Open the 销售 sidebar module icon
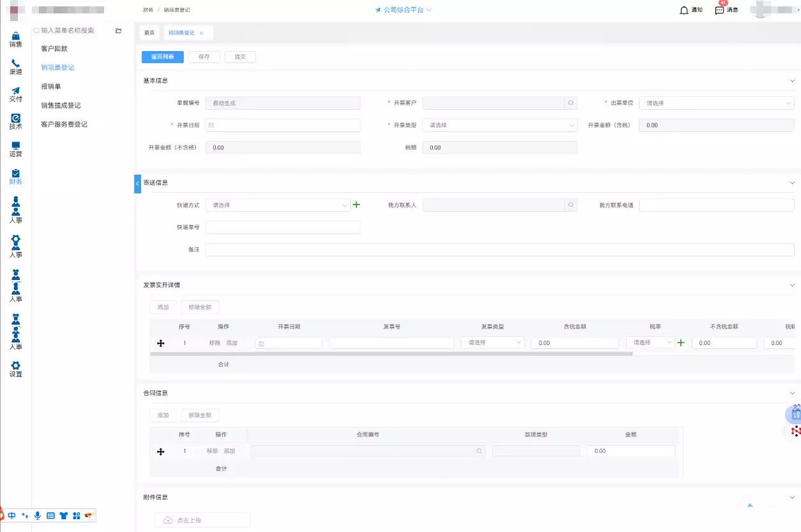 tap(15, 40)
